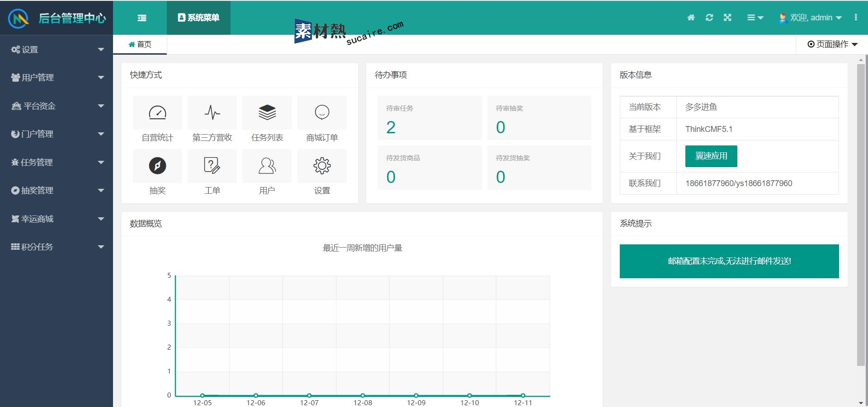The width and height of the screenshot is (868, 407).
Task: Click the admin avatar icon
Action: [783, 18]
